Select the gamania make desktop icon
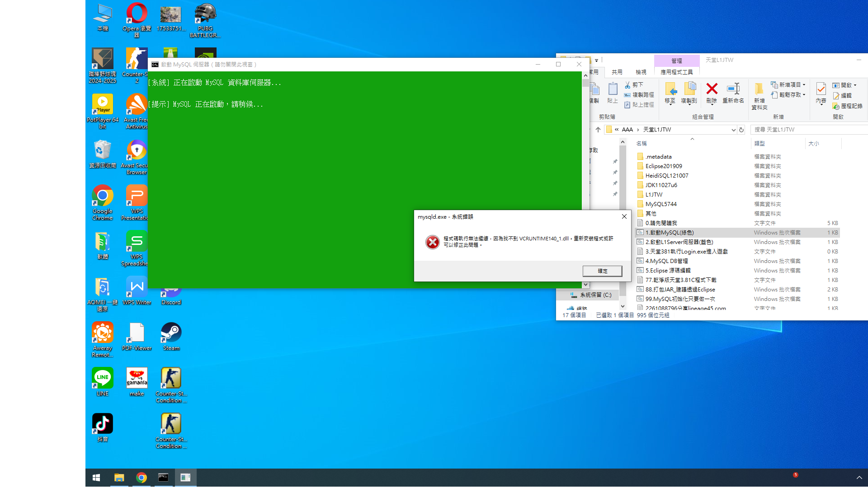This screenshot has width=868, height=488. tap(137, 382)
